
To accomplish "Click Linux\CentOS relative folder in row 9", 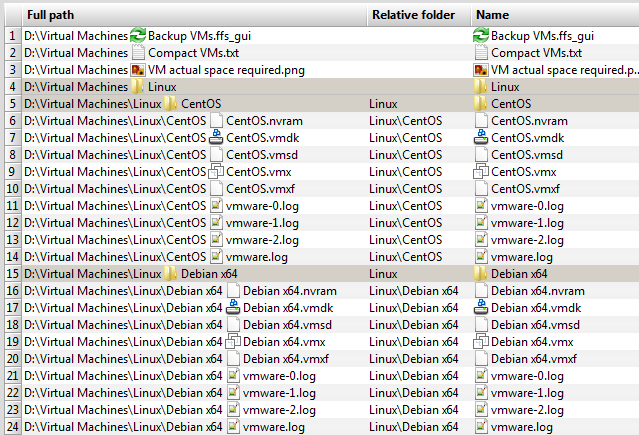I will pos(405,172).
